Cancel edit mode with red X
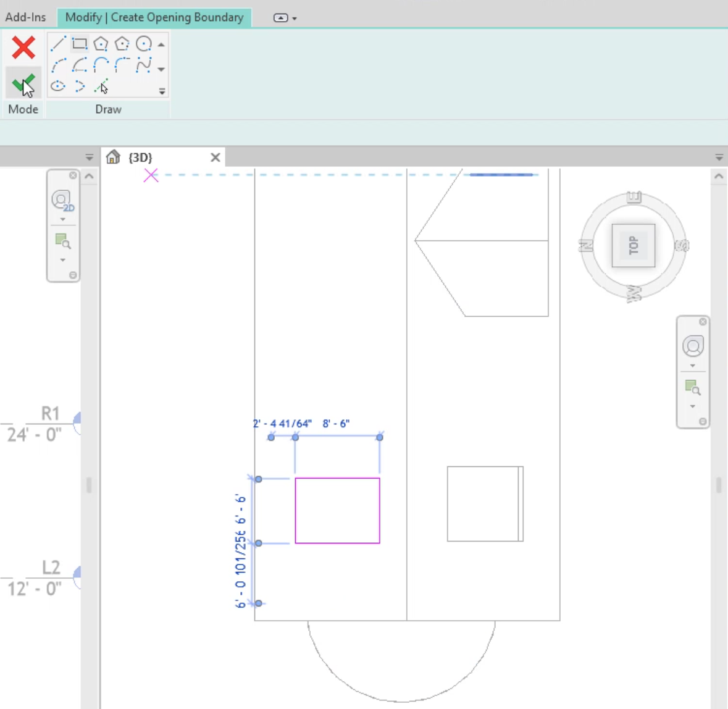 pyautogui.click(x=23, y=48)
